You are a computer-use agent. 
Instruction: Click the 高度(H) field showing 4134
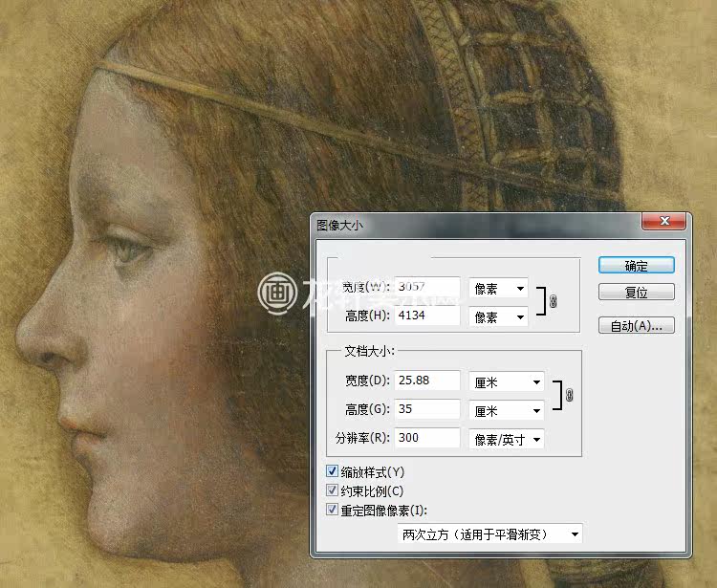[x=427, y=315]
